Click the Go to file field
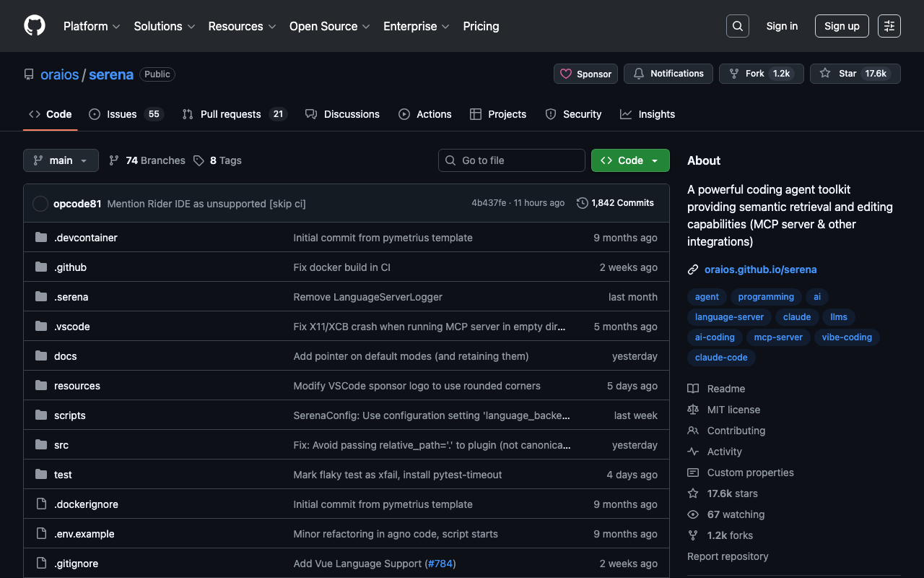This screenshot has width=924, height=578. [x=511, y=160]
